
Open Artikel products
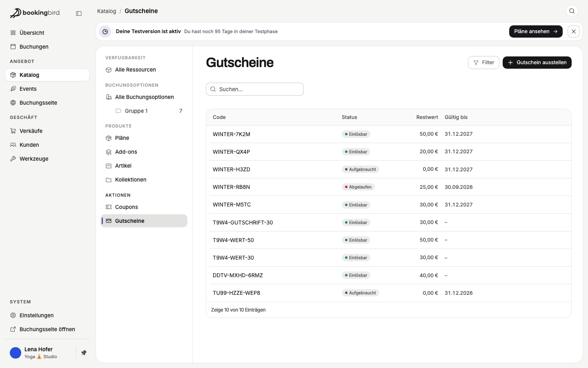(144, 166)
